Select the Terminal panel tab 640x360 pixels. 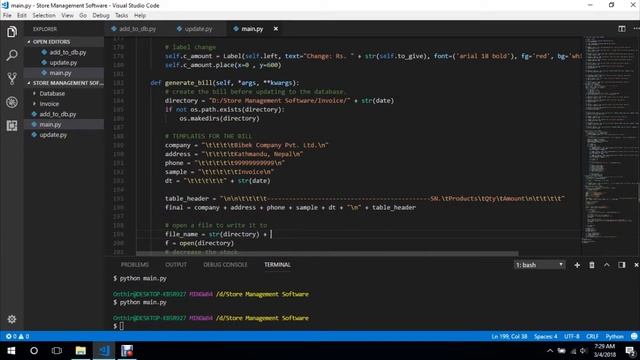tap(277, 264)
